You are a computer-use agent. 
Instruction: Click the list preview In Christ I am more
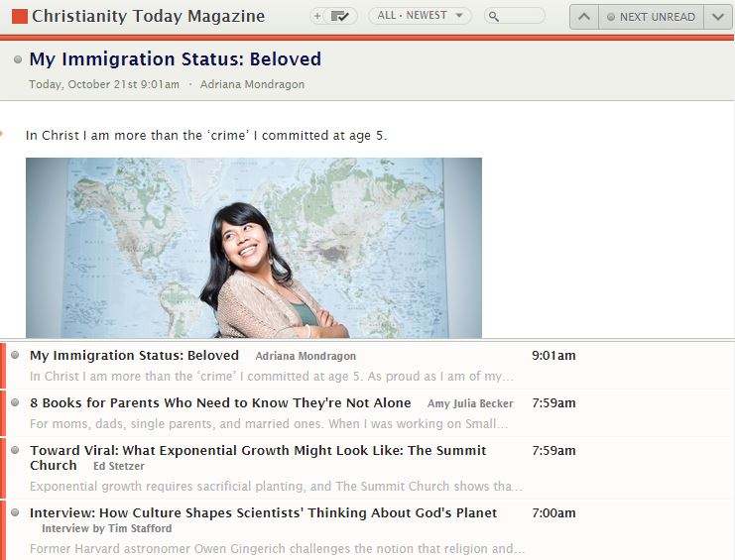click(x=272, y=376)
